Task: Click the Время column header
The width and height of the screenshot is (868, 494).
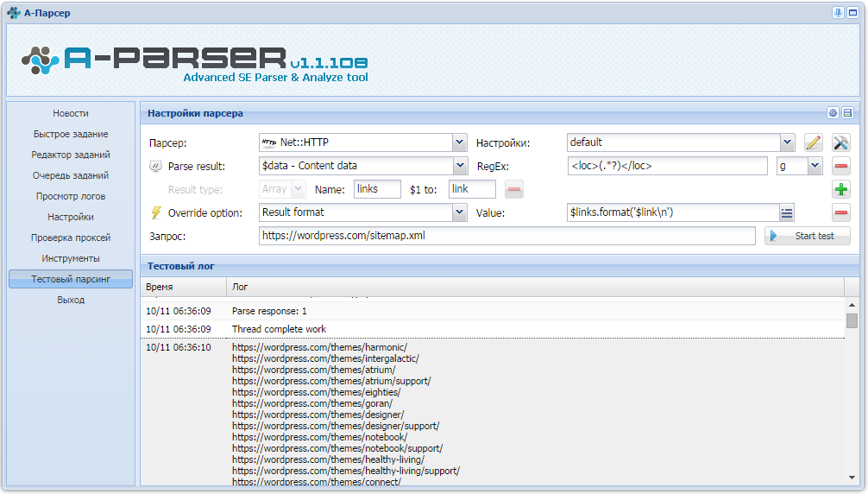Action: [183, 287]
